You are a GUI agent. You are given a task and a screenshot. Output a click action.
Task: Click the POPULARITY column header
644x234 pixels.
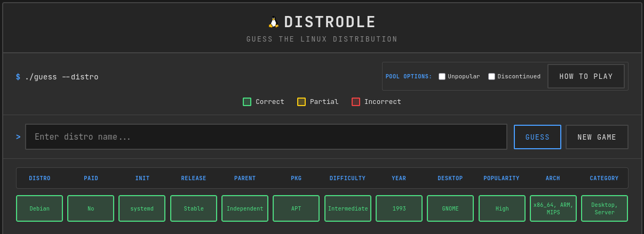[x=501, y=179]
